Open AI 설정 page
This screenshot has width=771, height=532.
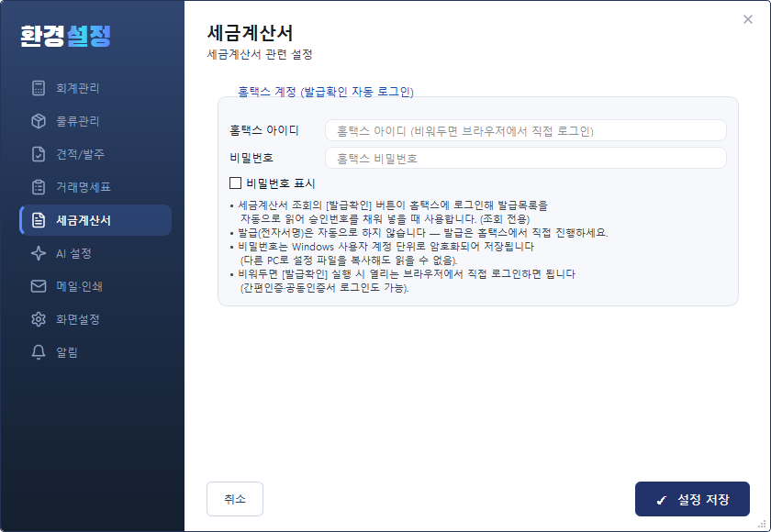pyautogui.click(x=95, y=253)
